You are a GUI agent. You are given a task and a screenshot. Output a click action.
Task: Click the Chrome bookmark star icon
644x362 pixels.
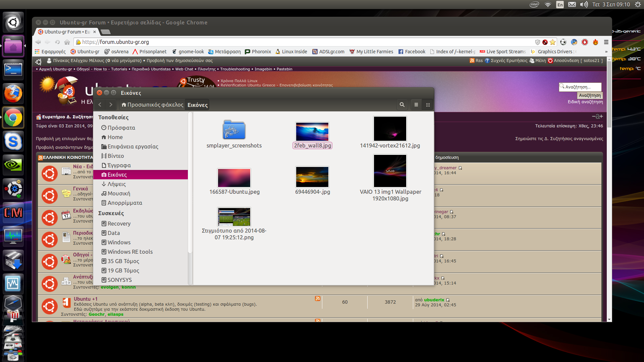point(553,42)
